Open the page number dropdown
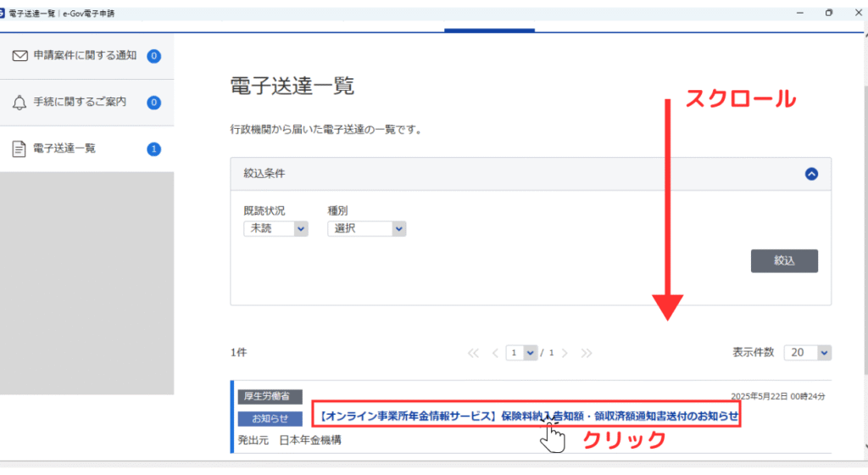This screenshot has height=475, width=868. click(x=521, y=353)
